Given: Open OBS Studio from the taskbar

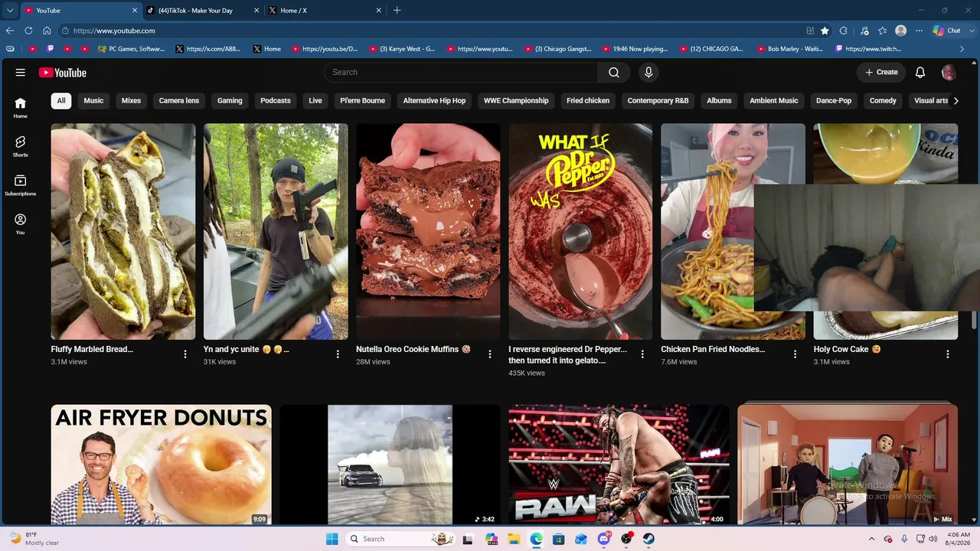Looking at the screenshot, I should [626, 539].
